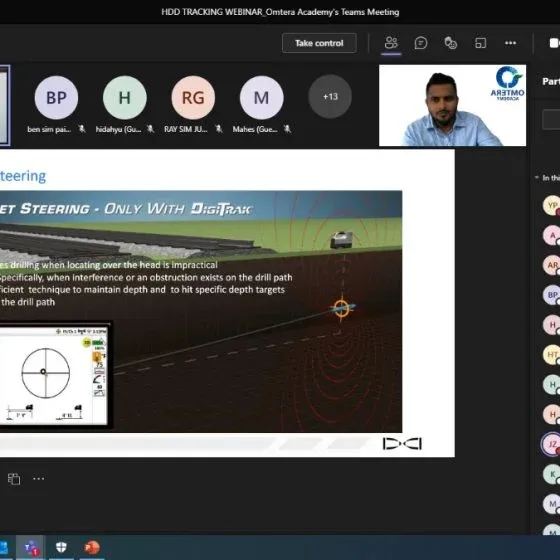The height and width of the screenshot is (560, 560).
Task: Select the M avatar for Mahes
Action: [261, 98]
